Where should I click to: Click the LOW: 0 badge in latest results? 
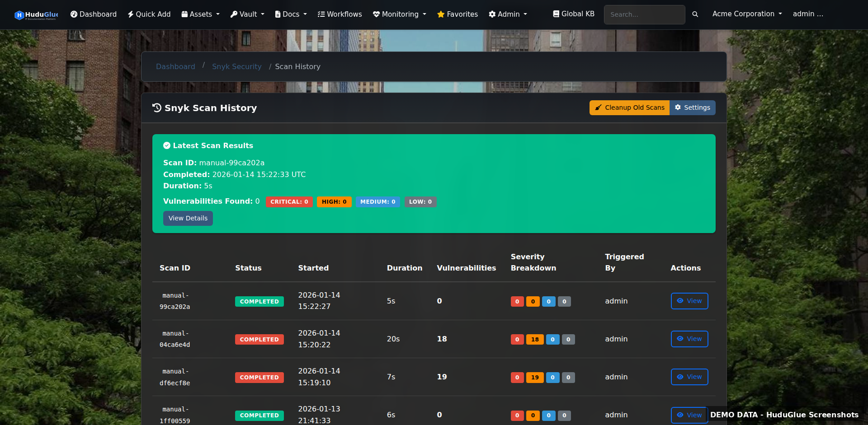(420, 202)
